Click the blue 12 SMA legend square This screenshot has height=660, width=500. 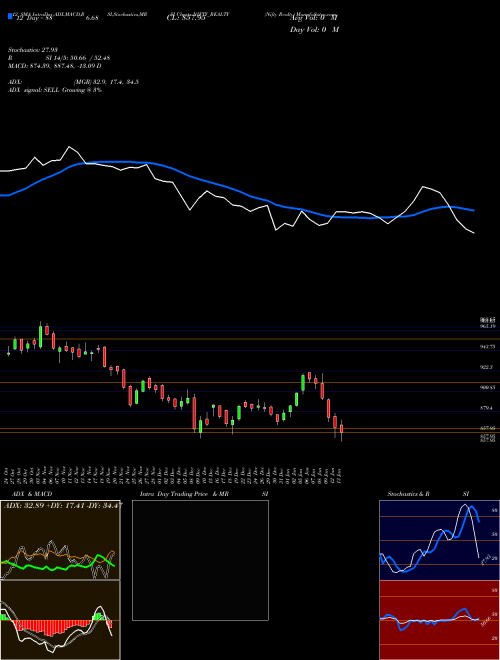(10, 16)
